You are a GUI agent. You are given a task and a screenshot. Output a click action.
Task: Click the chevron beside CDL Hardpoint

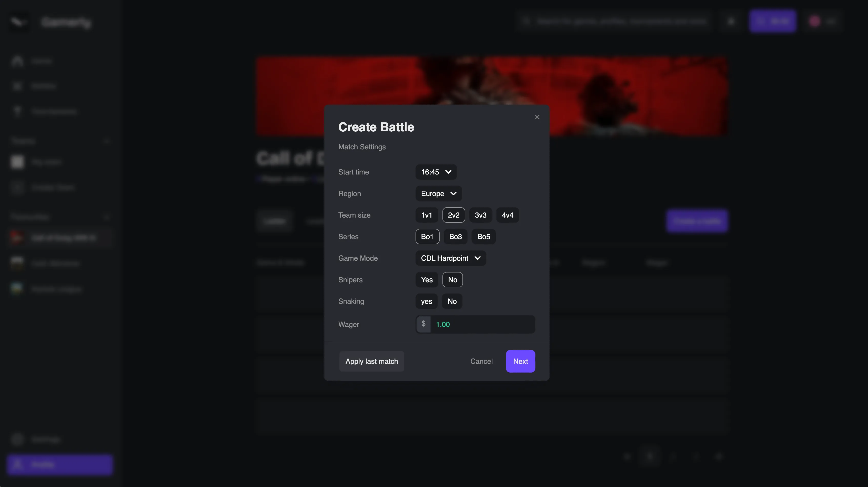(x=478, y=258)
